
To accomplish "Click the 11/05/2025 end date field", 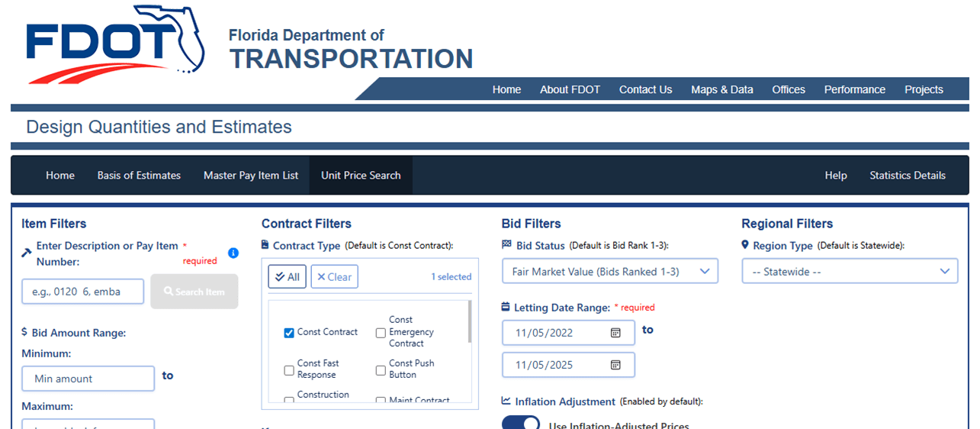I will (x=568, y=365).
